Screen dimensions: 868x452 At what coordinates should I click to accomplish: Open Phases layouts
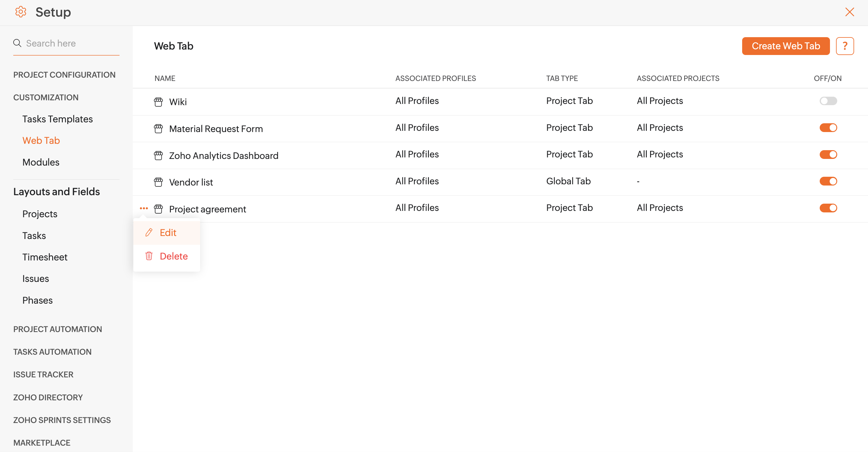point(37,300)
